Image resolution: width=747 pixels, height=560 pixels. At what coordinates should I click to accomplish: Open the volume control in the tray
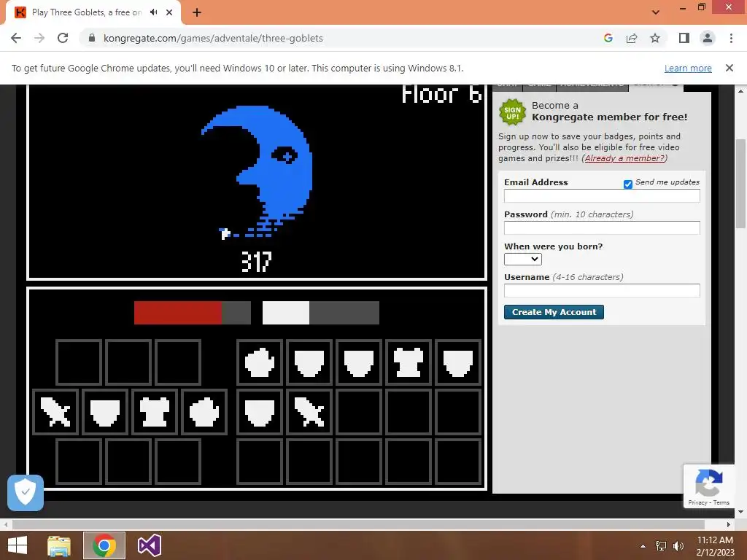pos(678,545)
